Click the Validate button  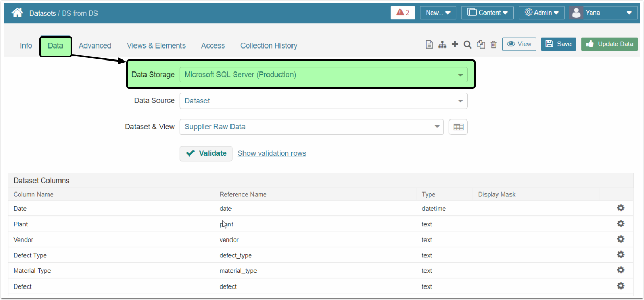tap(206, 153)
